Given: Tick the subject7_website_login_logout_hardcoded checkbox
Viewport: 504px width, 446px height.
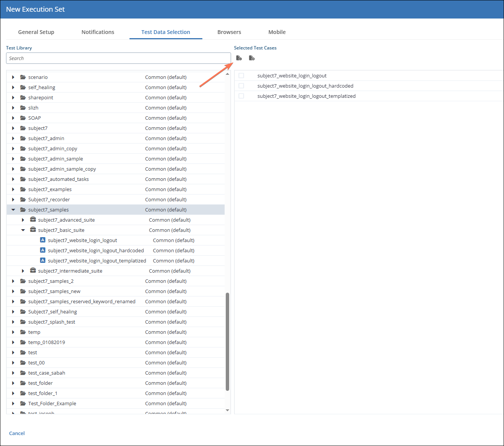Looking at the screenshot, I should (x=241, y=86).
